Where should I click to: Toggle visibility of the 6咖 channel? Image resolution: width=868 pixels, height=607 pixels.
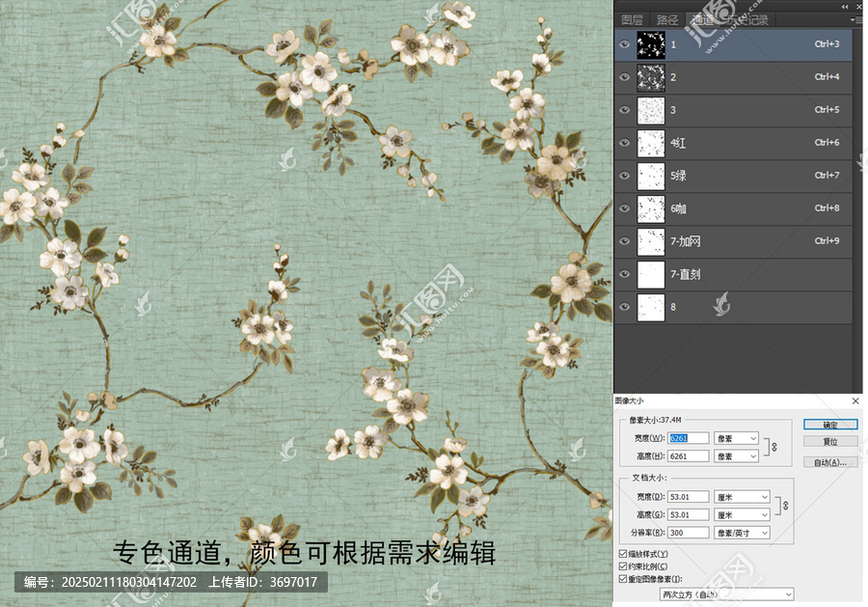coord(624,208)
